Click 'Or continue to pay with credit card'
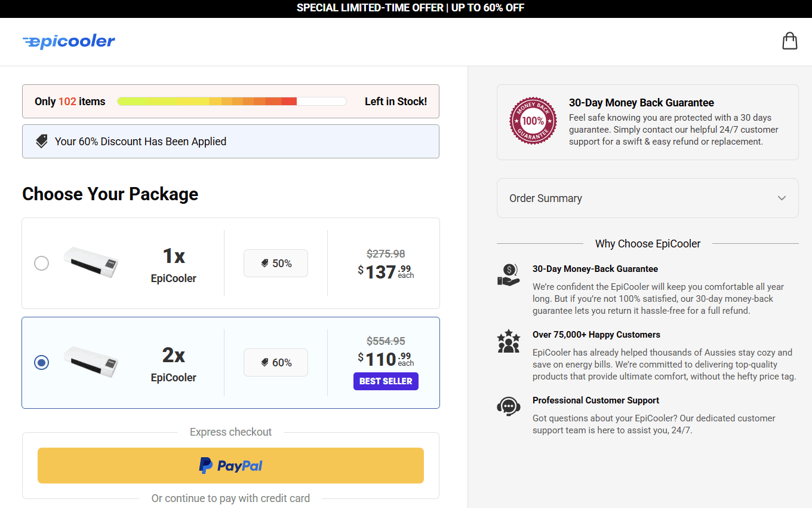 (x=230, y=498)
